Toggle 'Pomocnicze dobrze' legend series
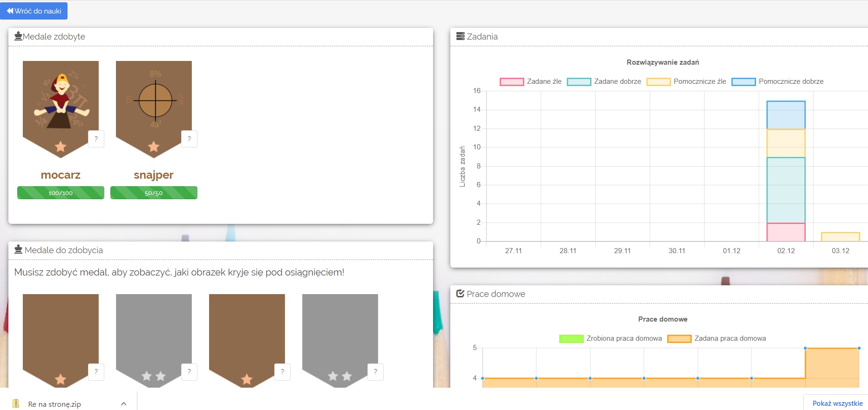 (x=777, y=82)
